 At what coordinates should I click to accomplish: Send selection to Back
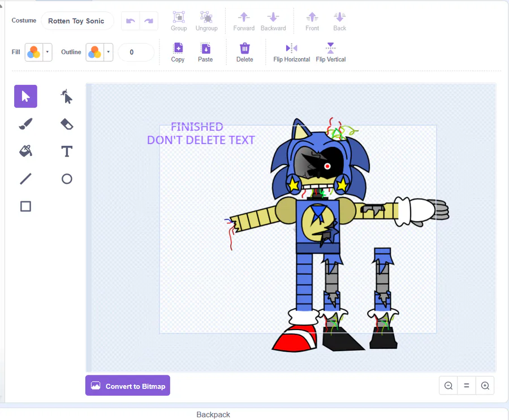point(339,21)
